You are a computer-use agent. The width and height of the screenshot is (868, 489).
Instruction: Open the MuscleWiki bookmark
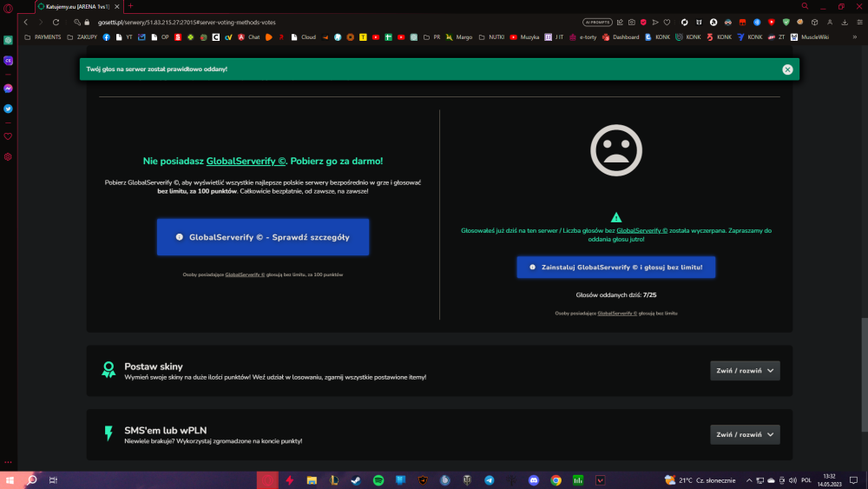pos(809,37)
